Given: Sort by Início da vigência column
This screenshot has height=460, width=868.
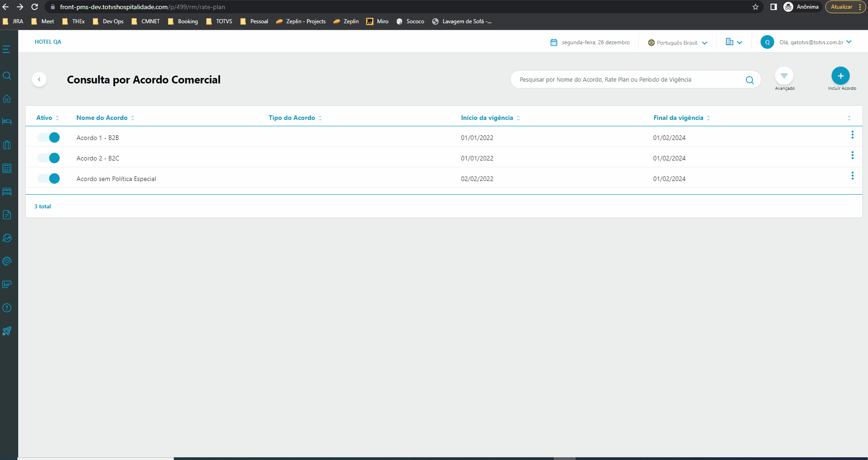Looking at the screenshot, I should [490, 118].
